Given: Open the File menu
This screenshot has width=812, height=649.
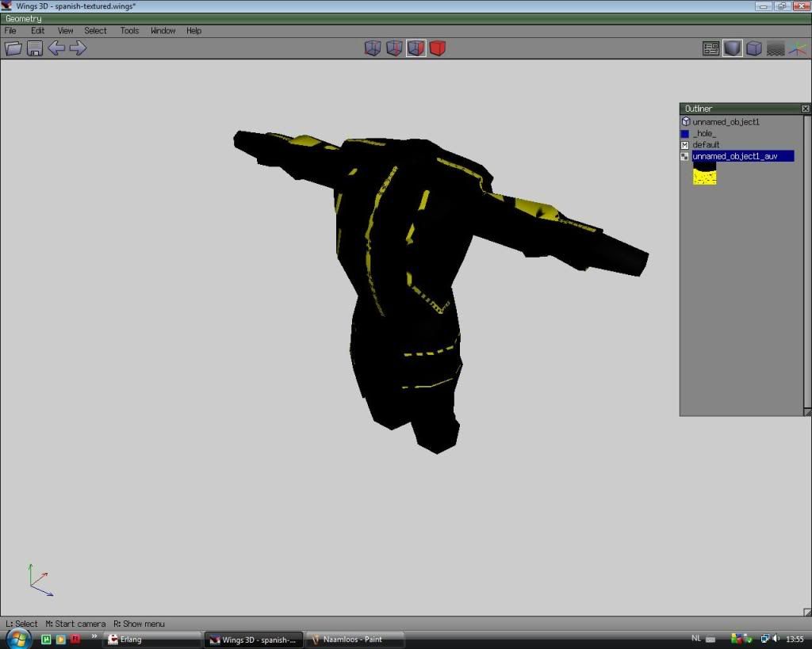Looking at the screenshot, I should click(x=10, y=31).
